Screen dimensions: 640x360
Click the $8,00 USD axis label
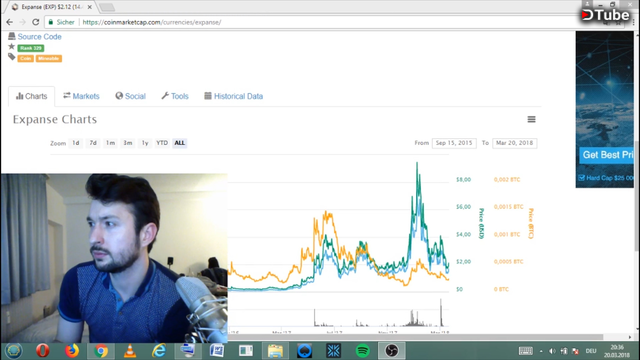pos(463,180)
